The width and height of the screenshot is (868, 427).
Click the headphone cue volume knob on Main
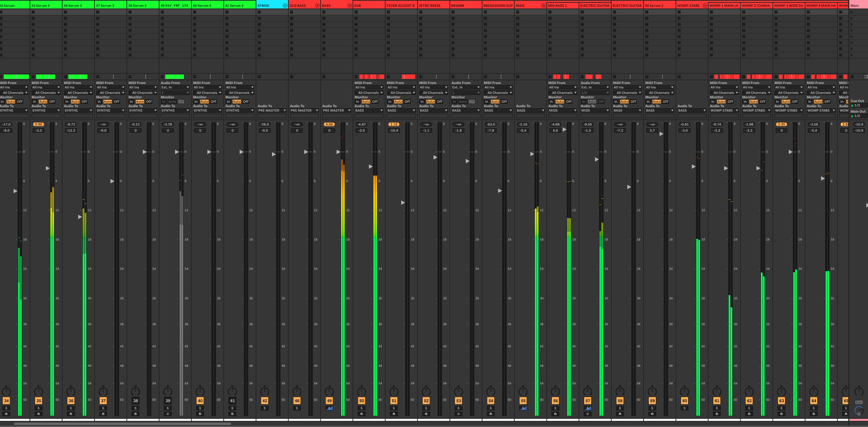click(858, 411)
